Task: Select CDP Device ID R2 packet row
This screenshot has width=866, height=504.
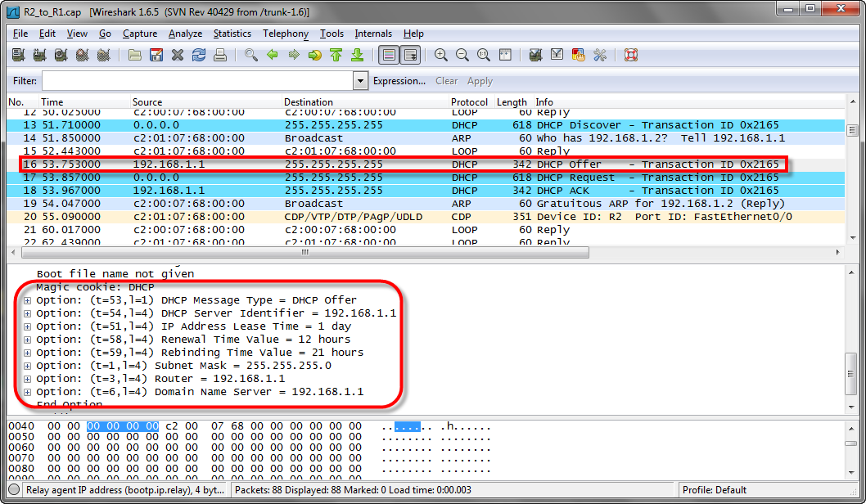Action: pos(426,217)
